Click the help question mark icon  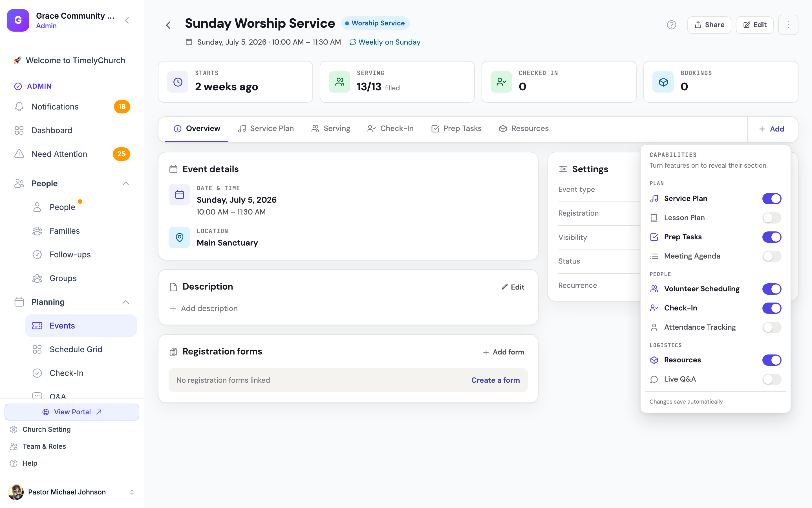click(671, 25)
